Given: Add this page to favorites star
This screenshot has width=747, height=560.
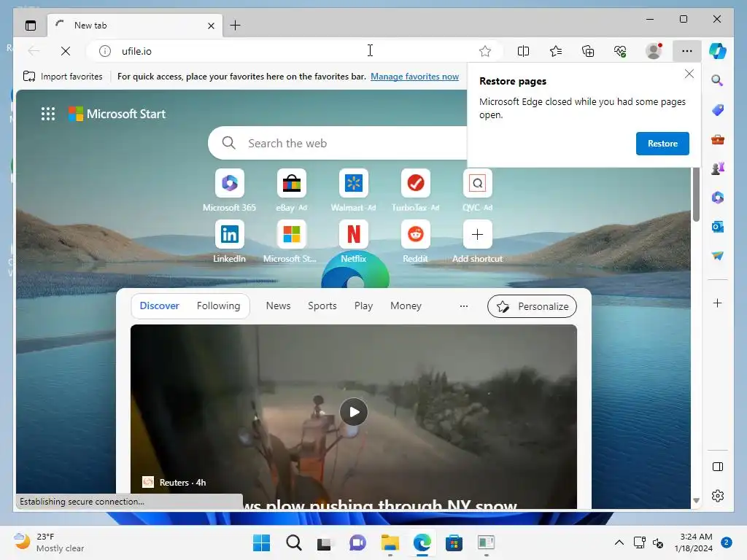Looking at the screenshot, I should click(485, 51).
